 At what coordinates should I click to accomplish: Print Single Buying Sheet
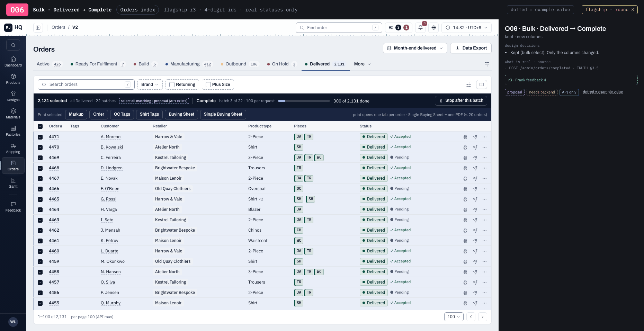click(x=223, y=115)
